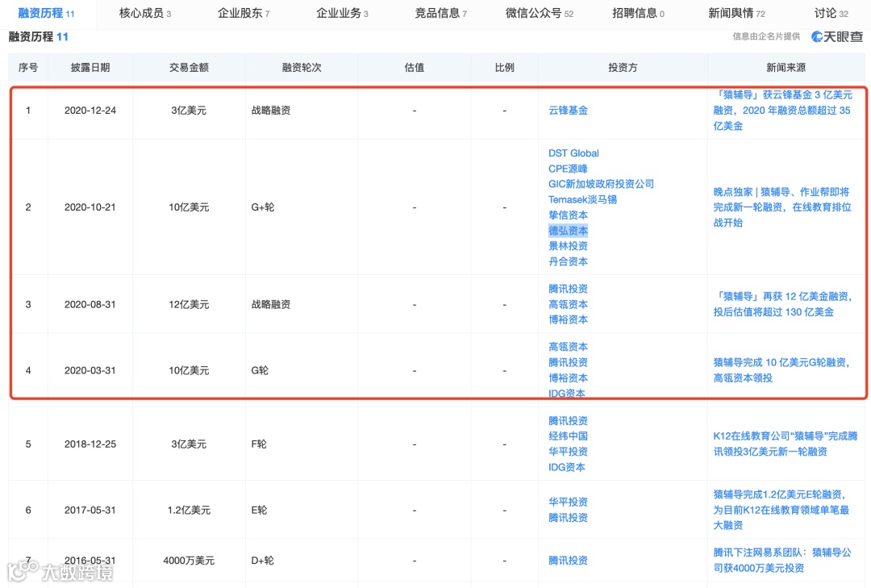Open K12在线教育公司 3亿美元 news link
The image size is (871, 588).
point(786,444)
